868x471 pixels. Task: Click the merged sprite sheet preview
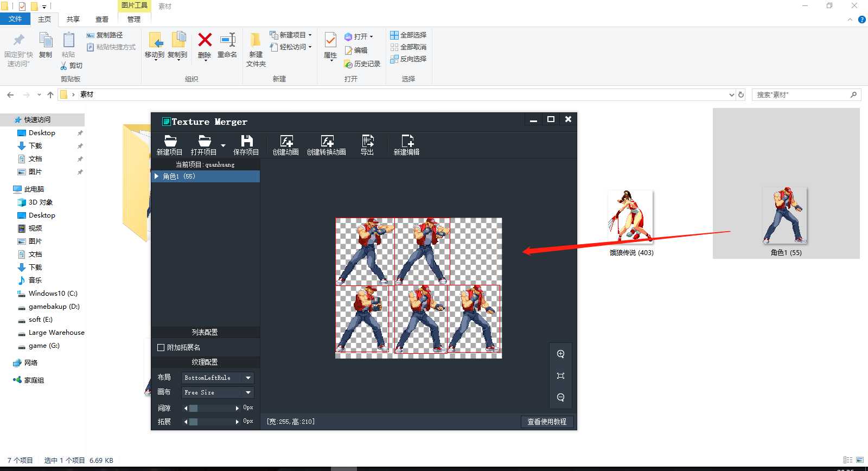coord(418,288)
